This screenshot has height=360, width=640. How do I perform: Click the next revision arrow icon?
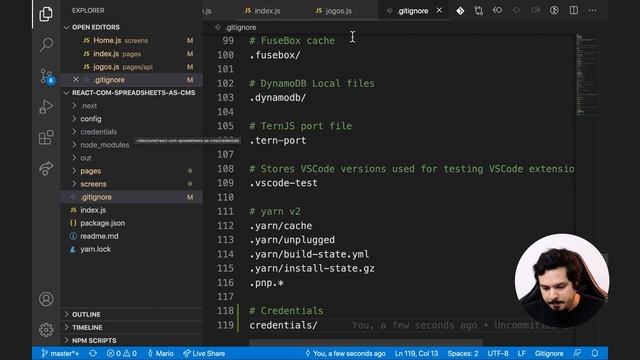pos(535,10)
